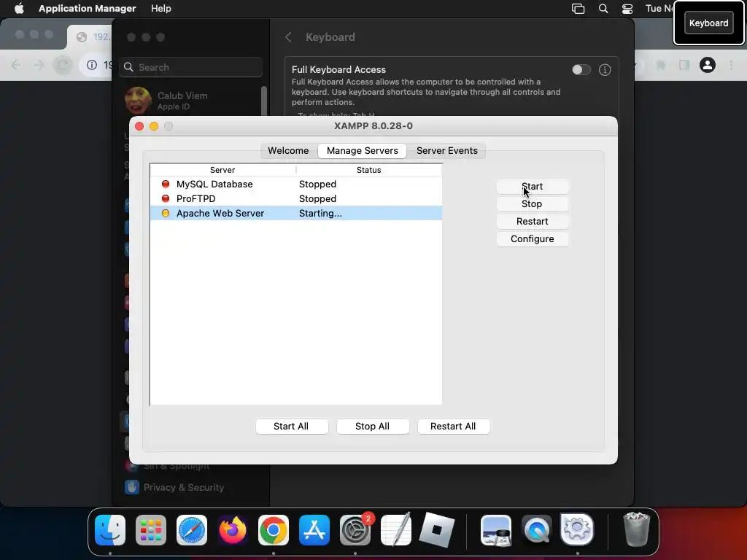
Task: Open the Help menu
Action: point(161,9)
